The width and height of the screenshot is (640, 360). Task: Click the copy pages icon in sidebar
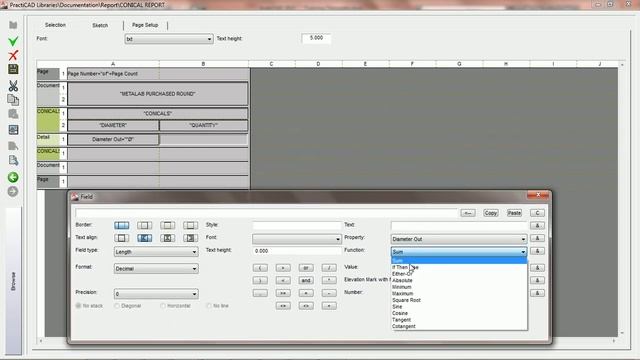point(13,100)
